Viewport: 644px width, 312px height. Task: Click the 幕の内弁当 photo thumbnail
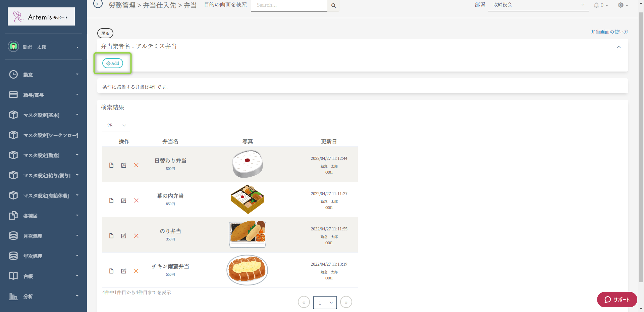tap(248, 199)
